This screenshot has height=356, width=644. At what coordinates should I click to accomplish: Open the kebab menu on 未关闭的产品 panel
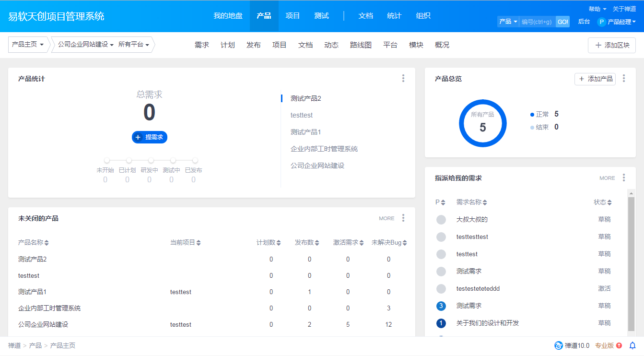coord(403,218)
